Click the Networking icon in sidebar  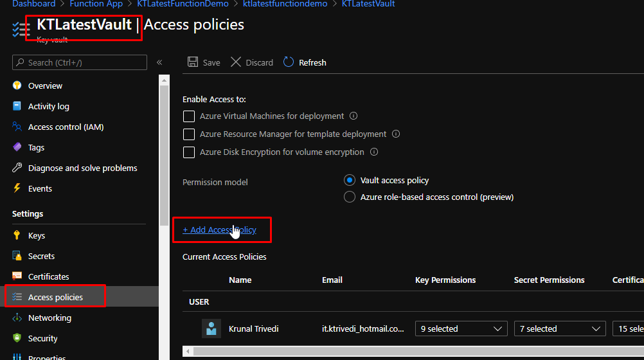[x=17, y=318]
